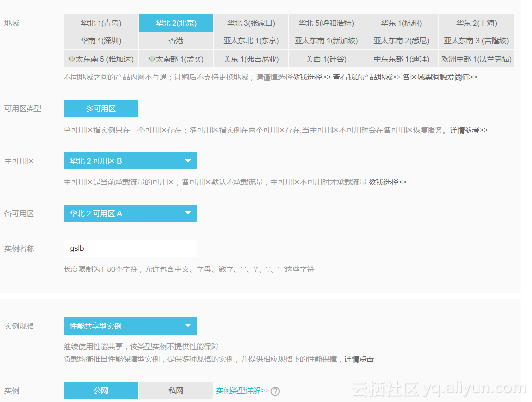Choose region 亚太南部 1(孟买)

click(x=176, y=59)
